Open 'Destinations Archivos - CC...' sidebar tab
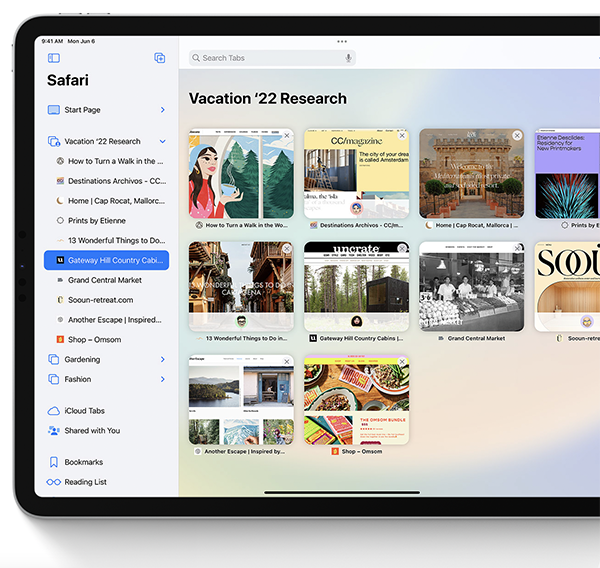 (x=106, y=181)
